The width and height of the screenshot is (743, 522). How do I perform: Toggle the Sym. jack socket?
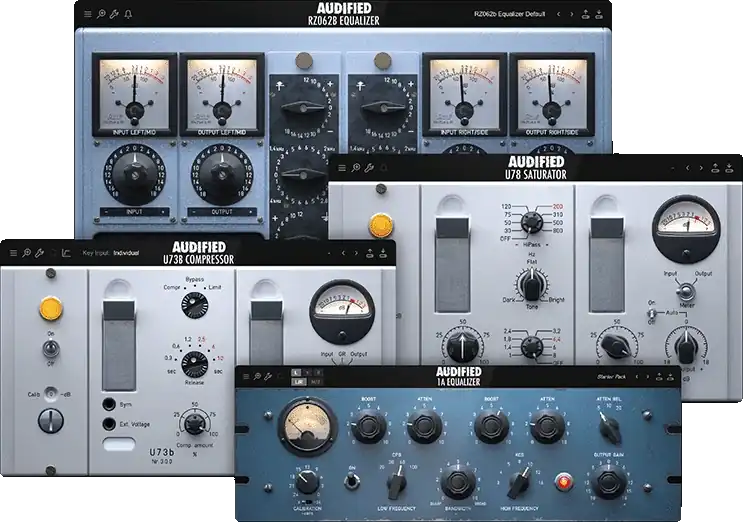109,405
